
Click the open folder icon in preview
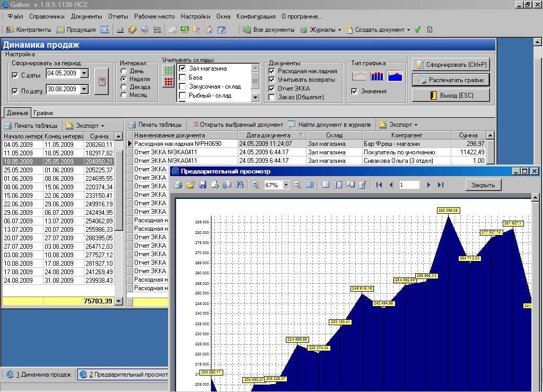190,185
